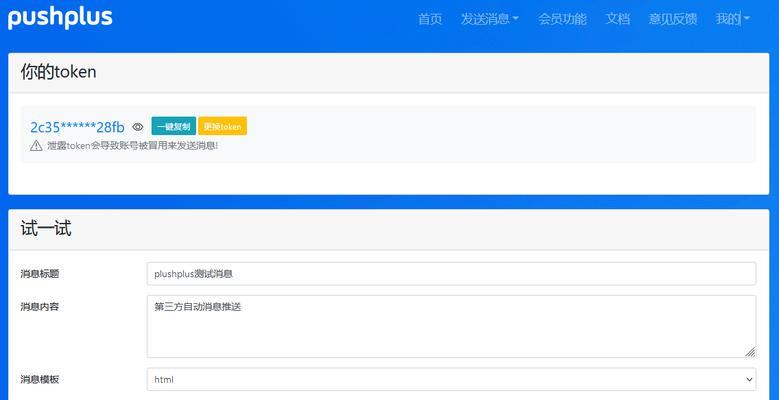
Task: Go to 会员功能 page
Action: [x=562, y=19]
